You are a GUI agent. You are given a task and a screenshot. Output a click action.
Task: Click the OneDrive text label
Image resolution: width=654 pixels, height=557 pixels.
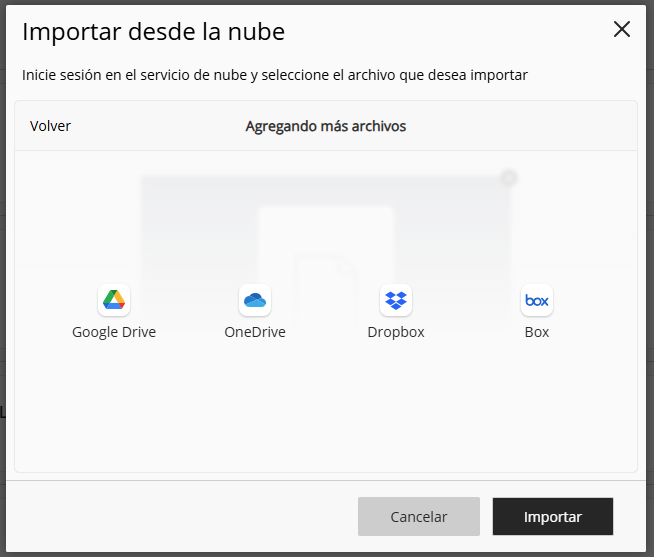click(x=255, y=332)
